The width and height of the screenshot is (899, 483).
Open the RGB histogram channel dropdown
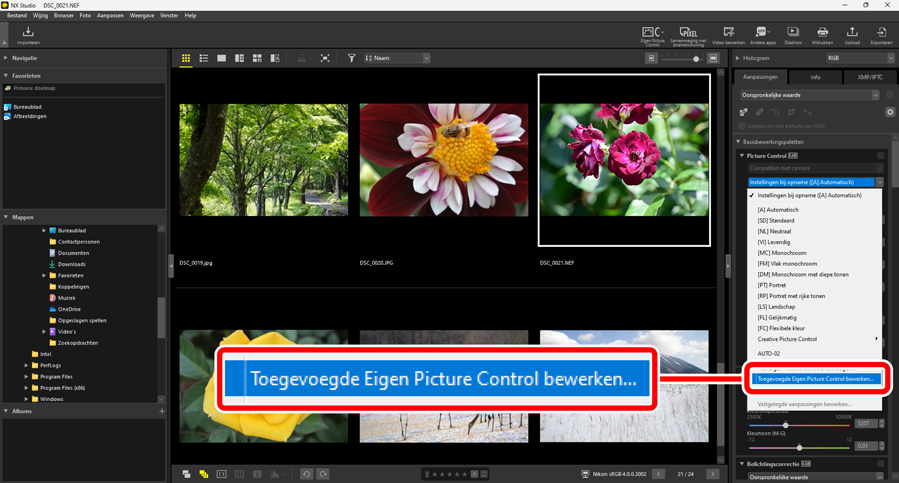point(857,59)
